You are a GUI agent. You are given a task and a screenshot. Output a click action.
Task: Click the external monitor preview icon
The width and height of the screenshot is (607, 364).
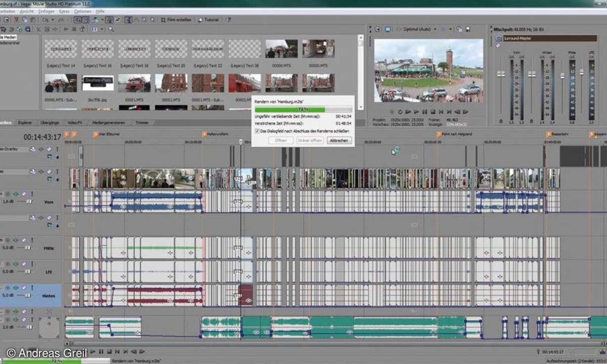click(388, 29)
